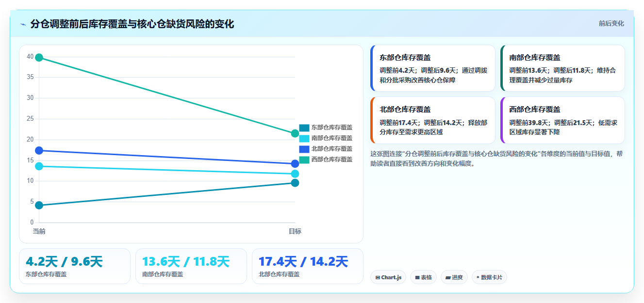Toggle 北部仓库存覆盖 legend color box
Image resolution: width=644 pixels, height=303 pixels.
[304, 149]
